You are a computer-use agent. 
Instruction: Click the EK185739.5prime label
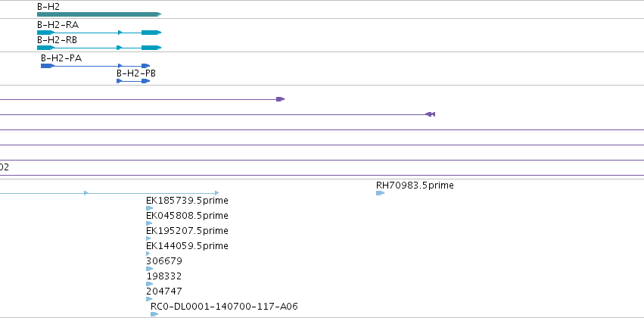pyautogui.click(x=187, y=201)
